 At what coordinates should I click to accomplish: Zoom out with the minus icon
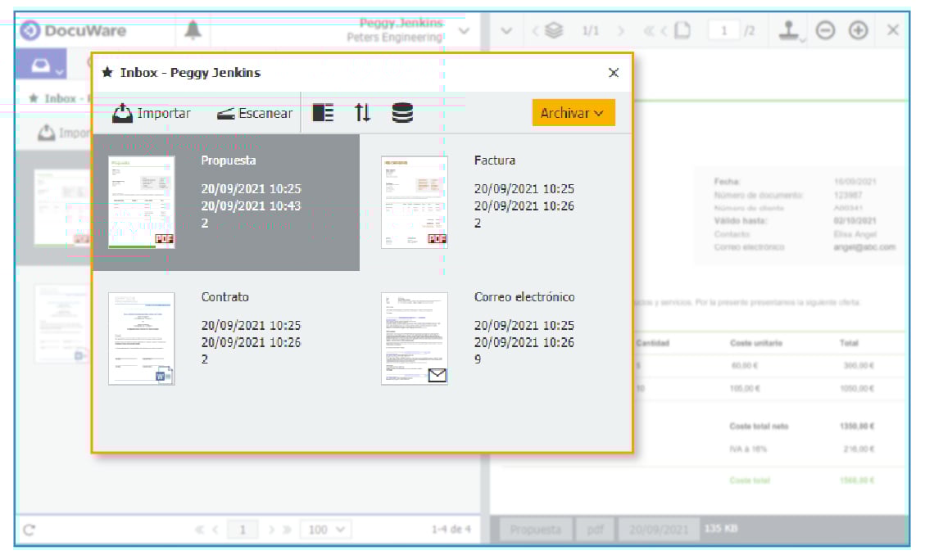[x=826, y=31]
